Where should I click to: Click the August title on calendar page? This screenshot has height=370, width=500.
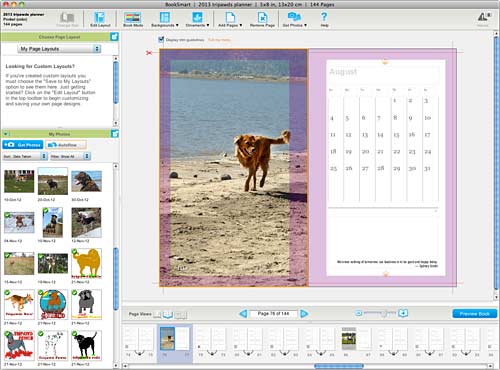(343, 72)
